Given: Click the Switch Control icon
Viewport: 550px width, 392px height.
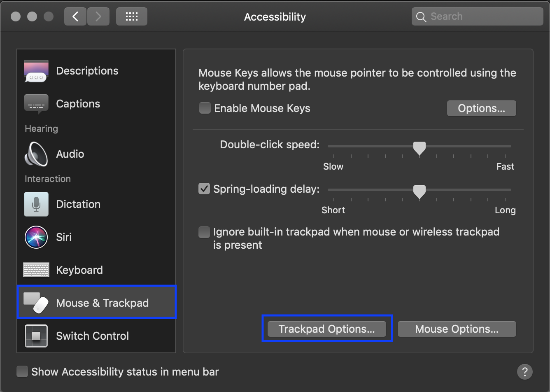Looking at the screenshot, I should tap(36, 336).
